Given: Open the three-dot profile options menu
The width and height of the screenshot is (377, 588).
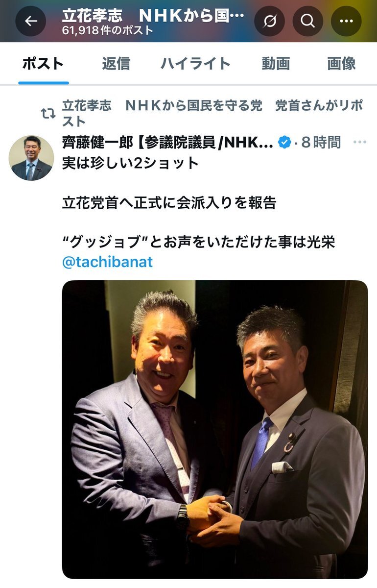Looking at the screenshot, I should pyautogui.click(x=346, y=21).
